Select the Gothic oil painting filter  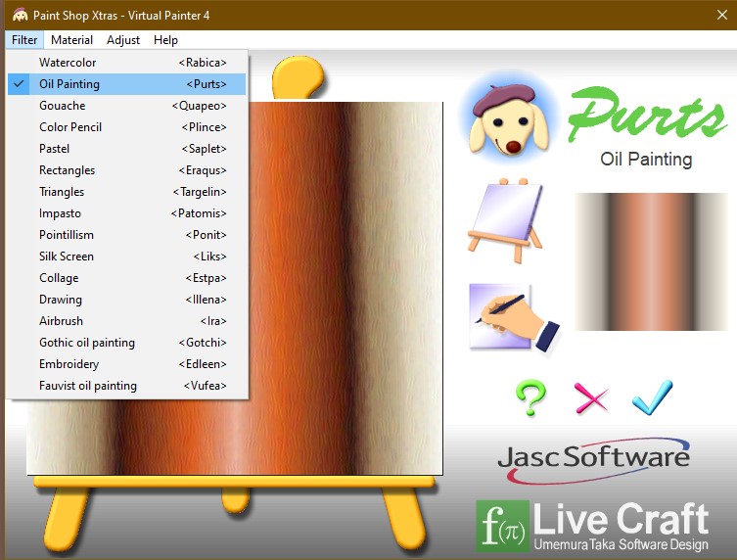(x=127, y=343)
